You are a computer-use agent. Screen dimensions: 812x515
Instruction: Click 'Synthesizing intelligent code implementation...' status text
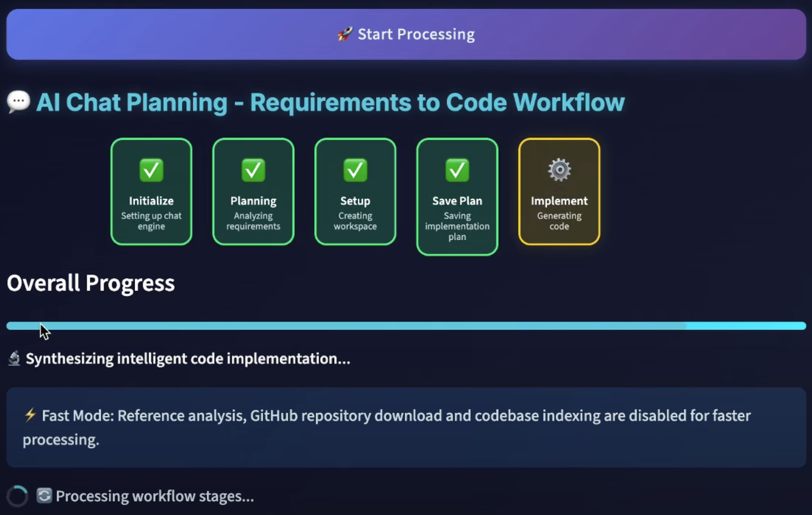[188, 359]
